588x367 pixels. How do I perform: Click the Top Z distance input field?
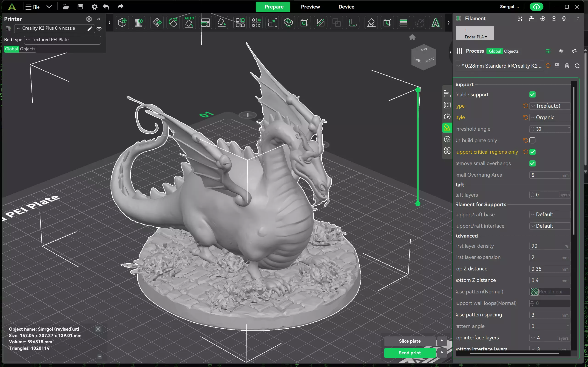(x=550, y=269)
